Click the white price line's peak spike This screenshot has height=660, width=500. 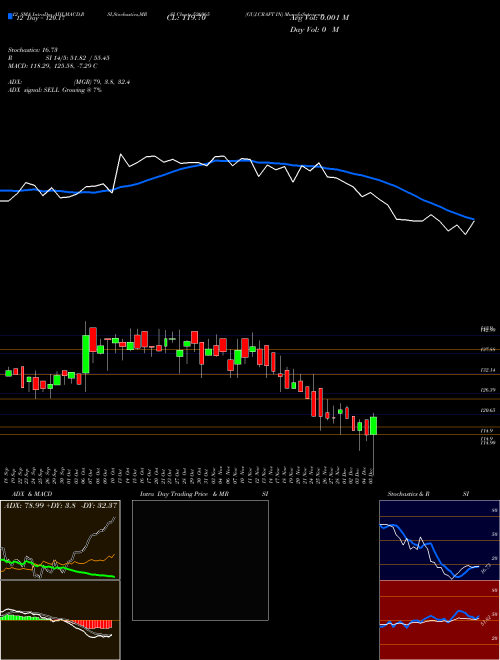[120, 155]
